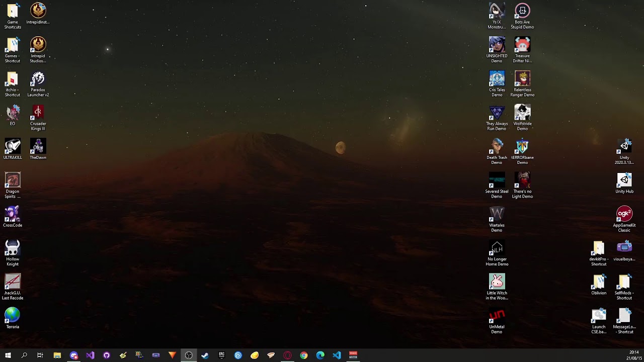
Task: Open Steam from the taskbar
Action: click(x=205, y=355)
